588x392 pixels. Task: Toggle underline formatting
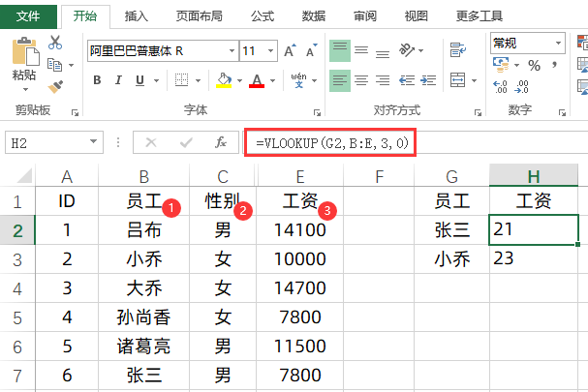pyautogui.click(x=139, y=80)
